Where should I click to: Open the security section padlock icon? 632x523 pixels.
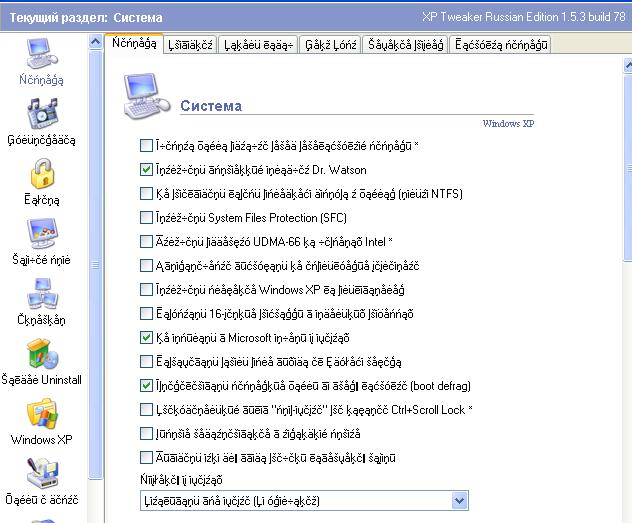point(42,174)
